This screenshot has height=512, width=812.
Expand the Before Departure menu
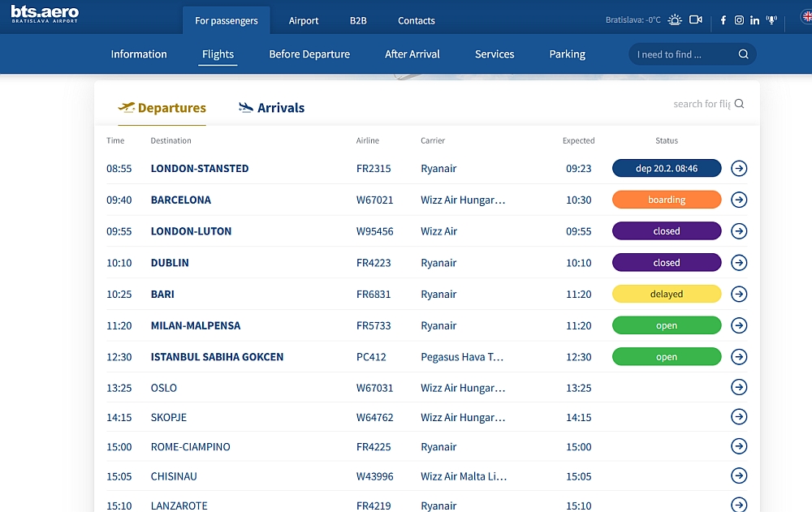tap(309, 54)
